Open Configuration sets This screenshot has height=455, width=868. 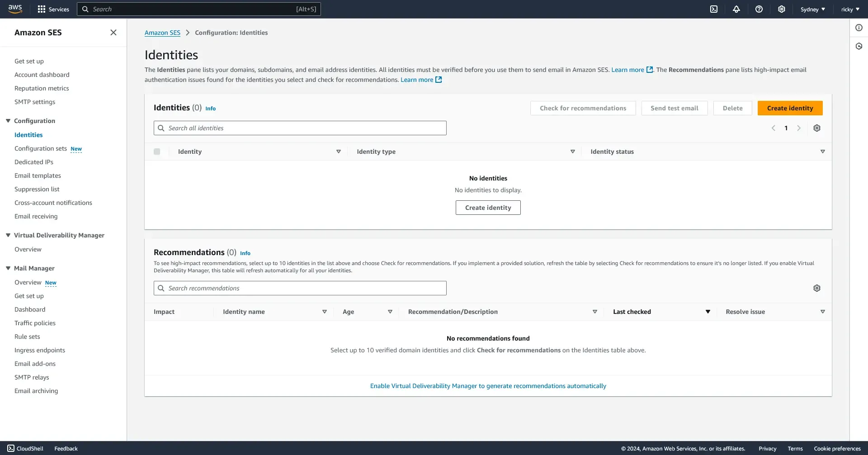pos(41,148)
